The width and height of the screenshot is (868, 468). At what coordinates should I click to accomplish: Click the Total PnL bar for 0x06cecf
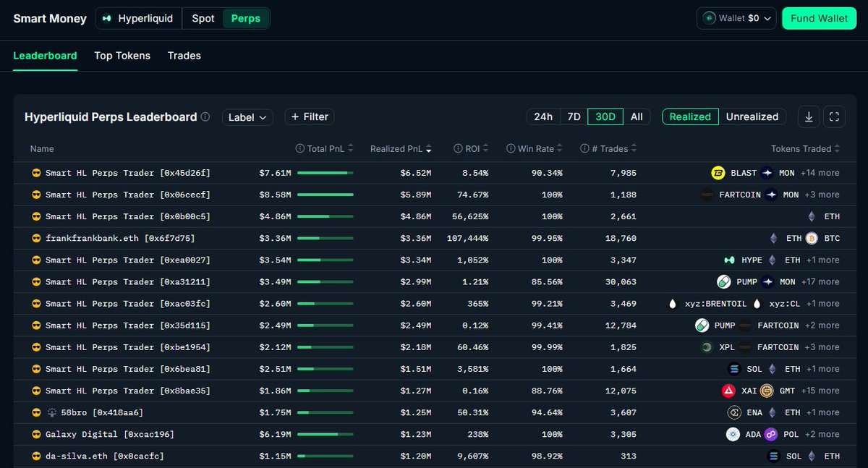coord(325,195)
